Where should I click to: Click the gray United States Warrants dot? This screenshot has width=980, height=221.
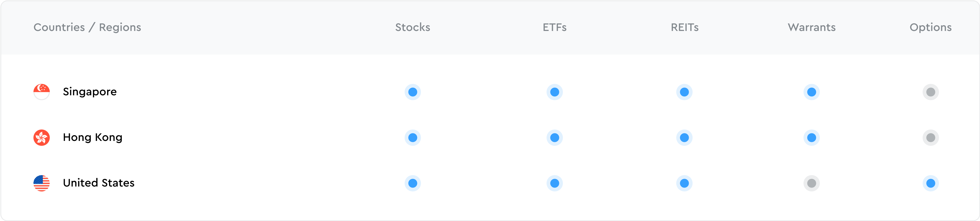(x=811, y=183)
